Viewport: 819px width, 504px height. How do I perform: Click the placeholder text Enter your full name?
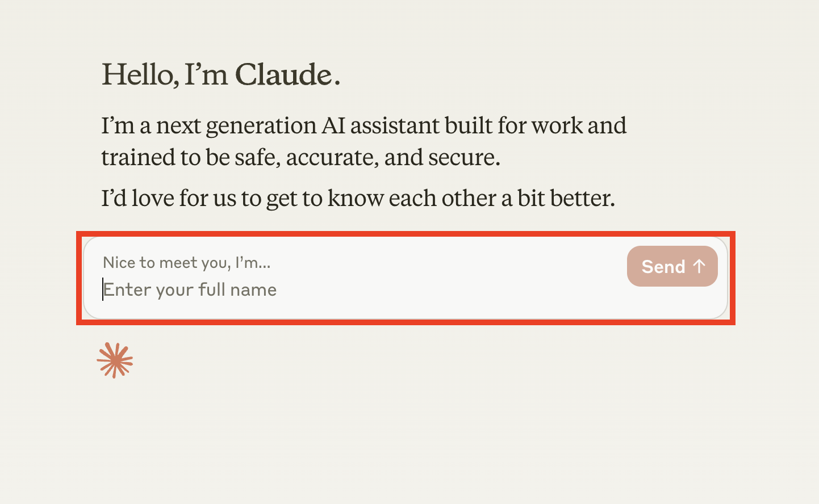(x=190, y=289)
